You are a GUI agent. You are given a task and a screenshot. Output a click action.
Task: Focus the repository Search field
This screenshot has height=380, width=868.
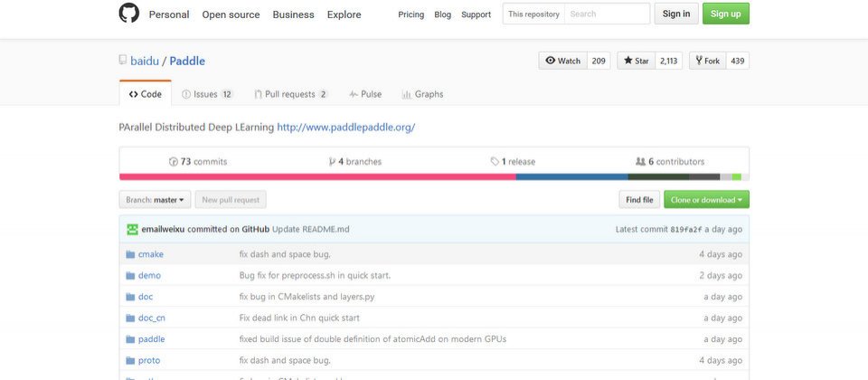(608, 14)
